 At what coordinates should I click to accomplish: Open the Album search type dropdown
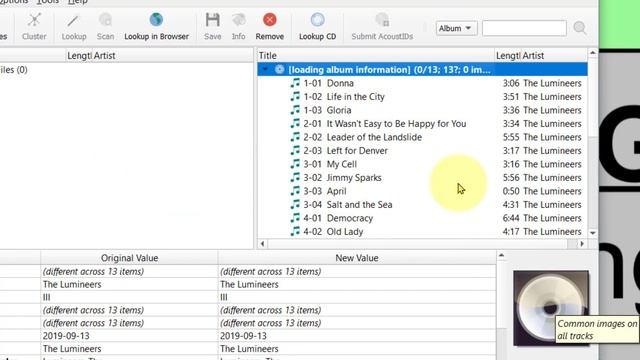coord(456,28)
